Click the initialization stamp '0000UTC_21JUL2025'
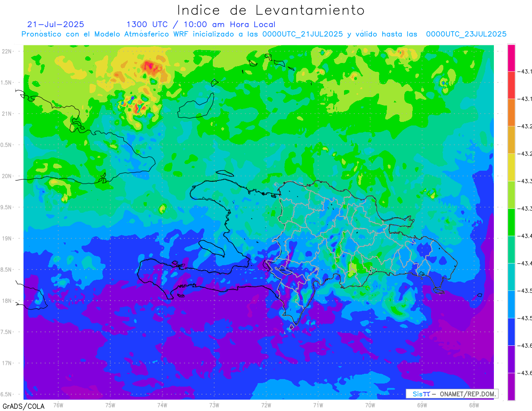 coord(302,34)
